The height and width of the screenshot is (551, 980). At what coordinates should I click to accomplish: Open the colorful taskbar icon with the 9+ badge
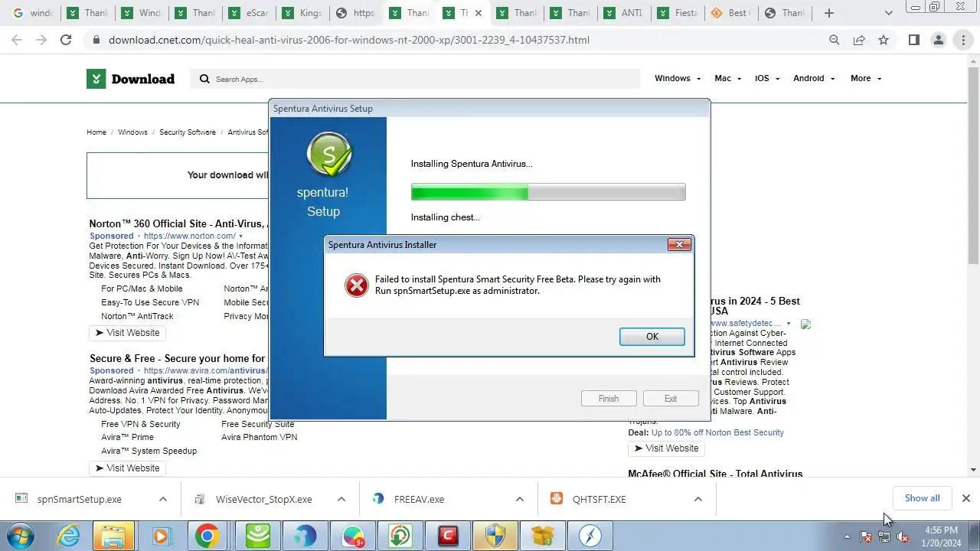coord(353,536)
